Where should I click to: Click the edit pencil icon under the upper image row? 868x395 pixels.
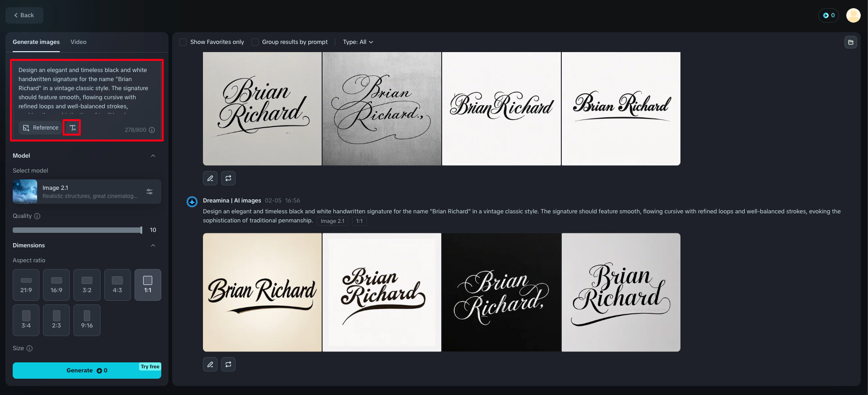pos(210,178)
